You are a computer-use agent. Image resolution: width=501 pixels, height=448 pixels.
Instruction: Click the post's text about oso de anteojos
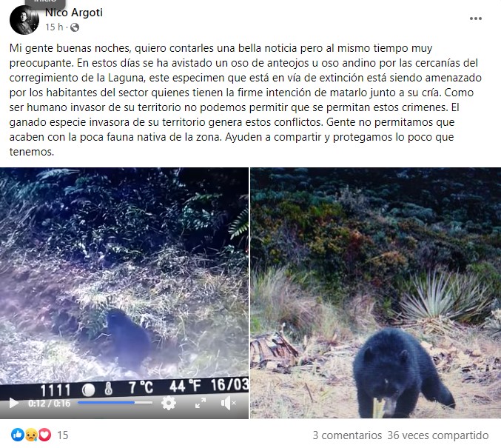[x=246, y=100]
